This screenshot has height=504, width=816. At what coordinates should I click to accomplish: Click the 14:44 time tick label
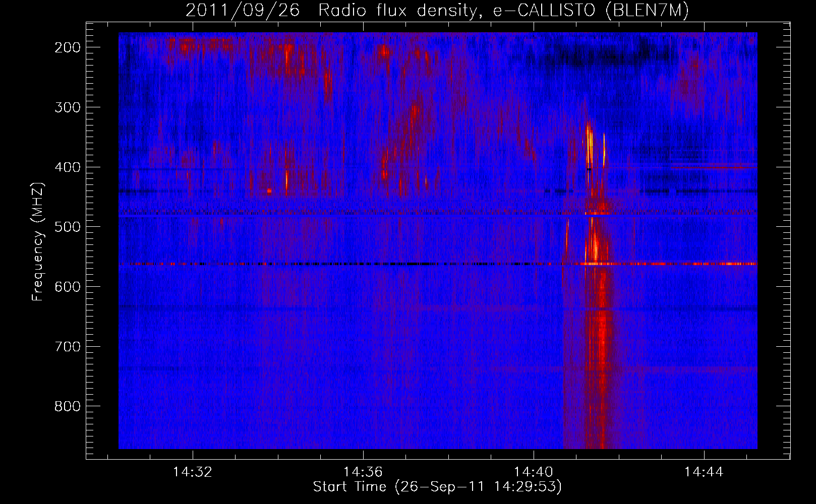point(704,472)
